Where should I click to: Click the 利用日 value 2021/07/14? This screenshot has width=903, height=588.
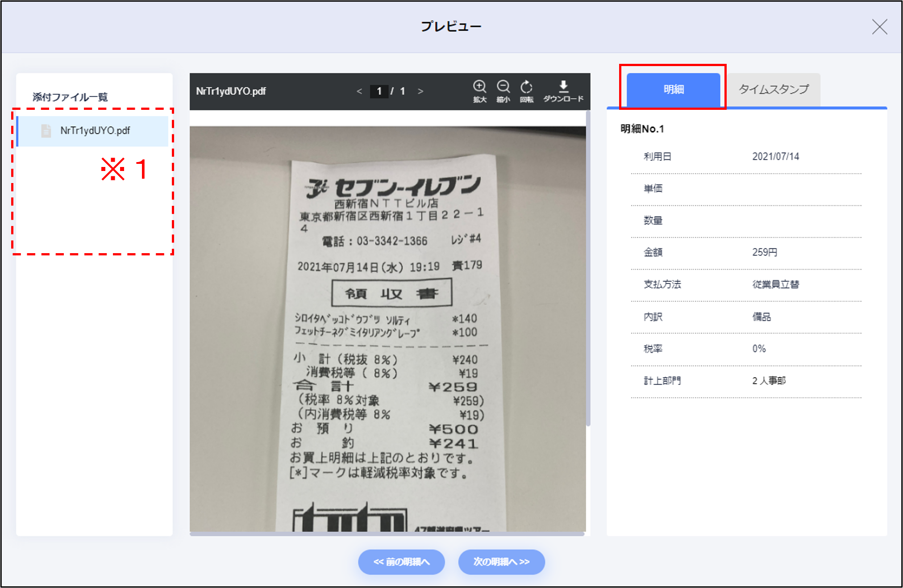pos(775,157)
